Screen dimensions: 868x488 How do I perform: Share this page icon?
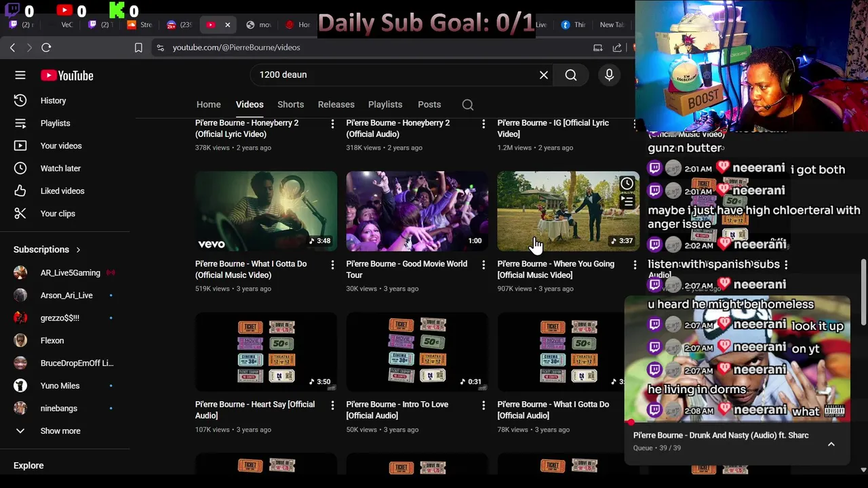617,47
